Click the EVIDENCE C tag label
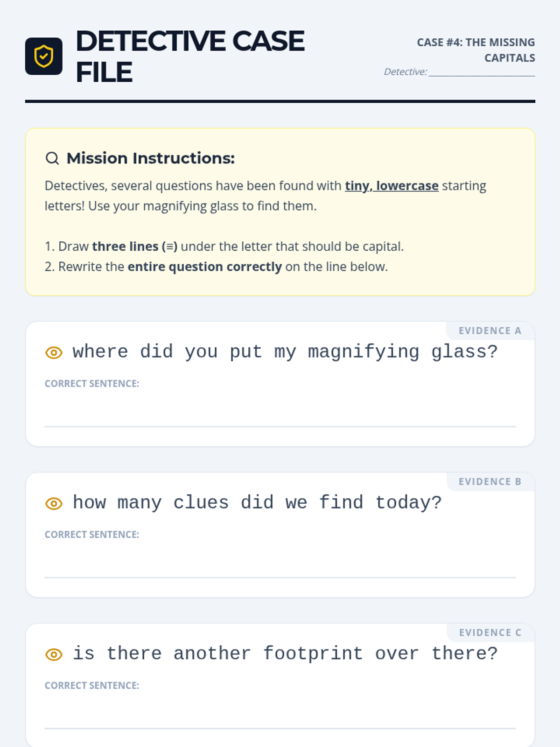The image size is (560, 747). tap(490, 633)
